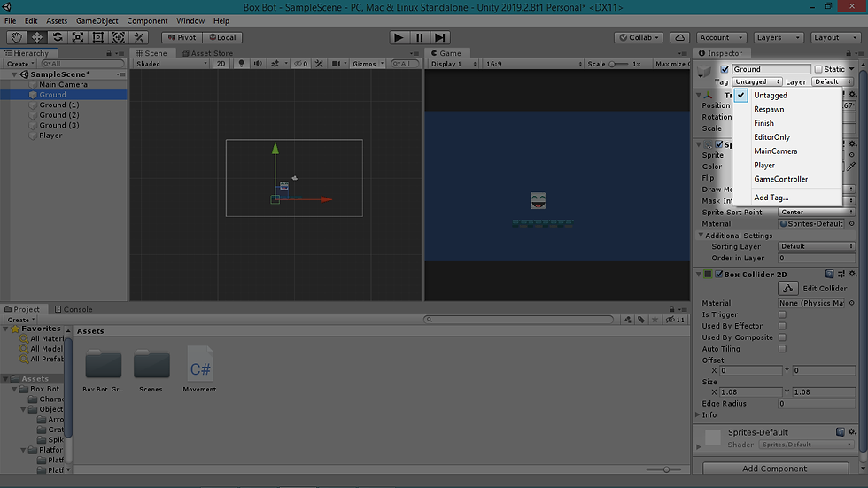Toggle scene audio icon
Viewport: 868px width, 488px height.
click(x=258, y=64)
